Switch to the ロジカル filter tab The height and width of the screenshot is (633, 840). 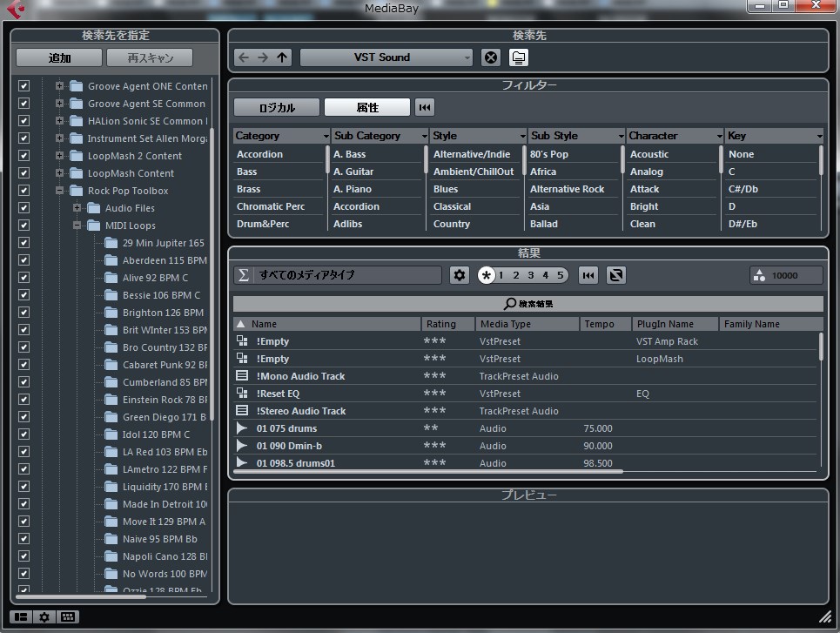277,107
